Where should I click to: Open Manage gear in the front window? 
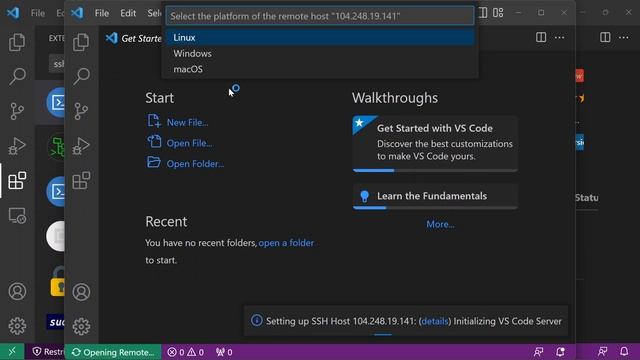pos(81,326)
